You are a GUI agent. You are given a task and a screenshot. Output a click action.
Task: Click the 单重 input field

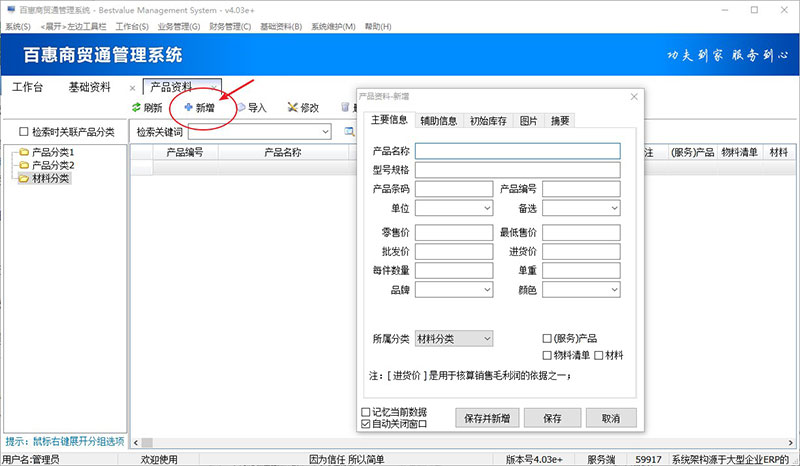coord(581,271)
